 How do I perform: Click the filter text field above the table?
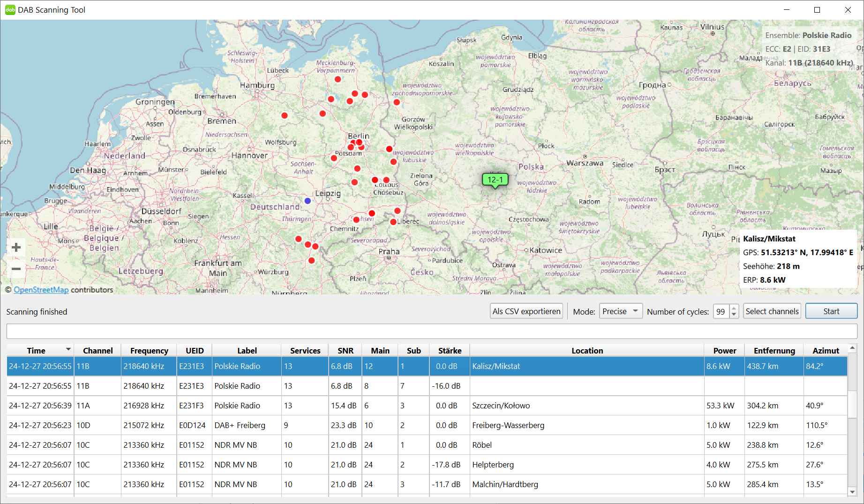point(431,331)
